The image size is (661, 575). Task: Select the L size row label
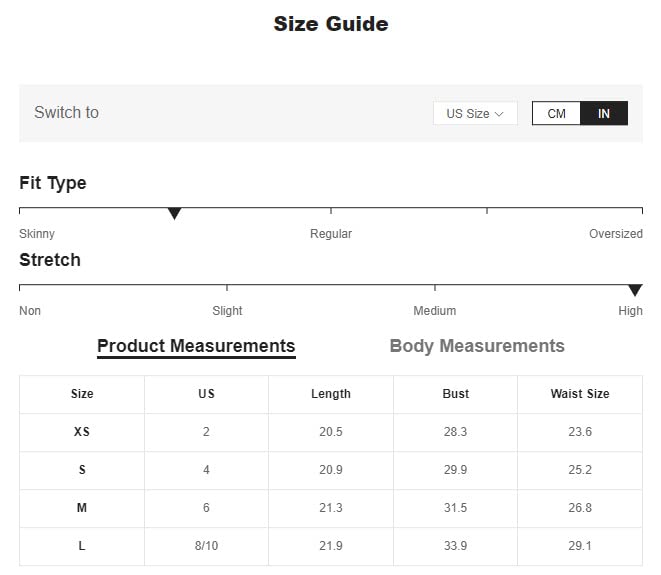click(82, 545)
